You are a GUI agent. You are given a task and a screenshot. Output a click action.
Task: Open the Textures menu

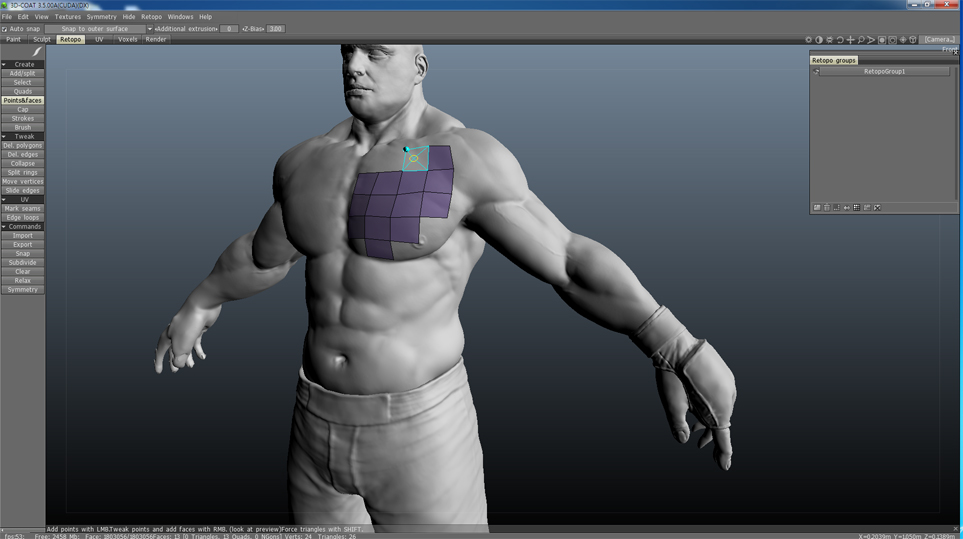[68, 17]
